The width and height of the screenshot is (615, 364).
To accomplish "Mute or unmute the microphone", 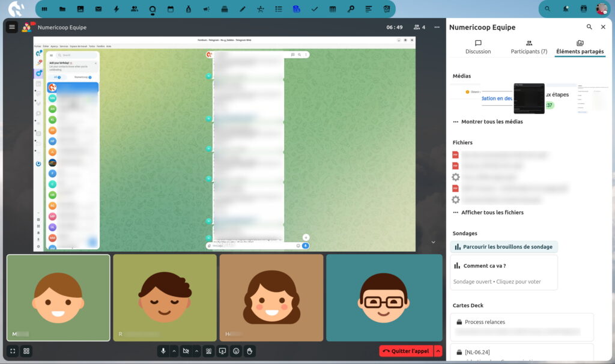I will (x=163, y=351).
